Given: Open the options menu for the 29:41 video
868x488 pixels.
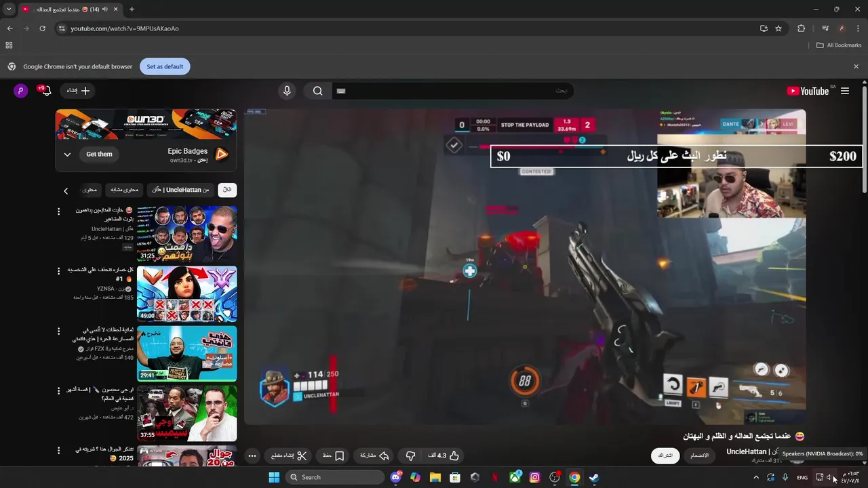Looking at the screenshot, I should tap(58, 331).
